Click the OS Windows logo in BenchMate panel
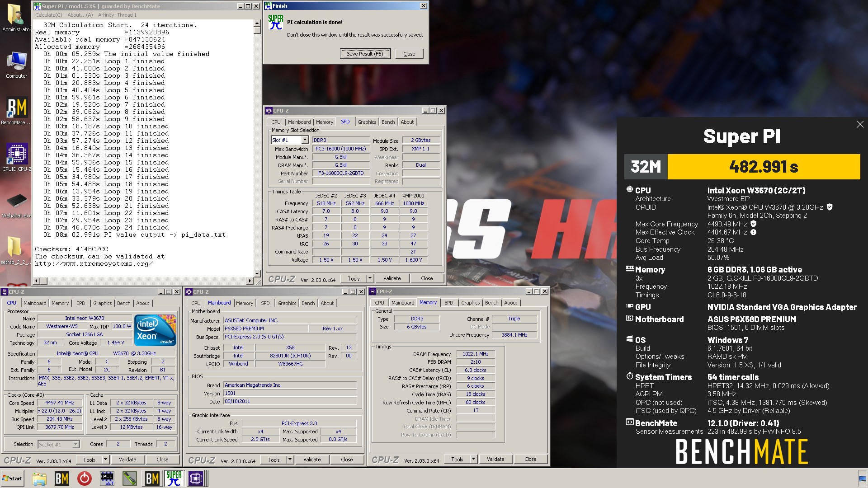 629,339
